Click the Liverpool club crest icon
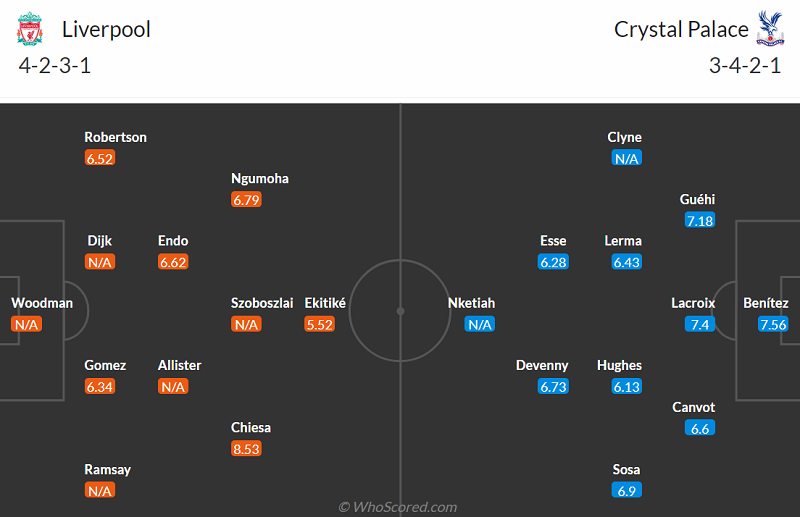Screen dimensions: 800x517 [x=30, y=29]
